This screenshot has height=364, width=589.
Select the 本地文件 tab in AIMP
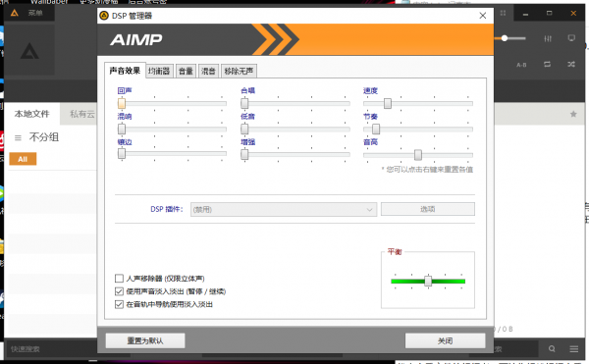[32, 114]
